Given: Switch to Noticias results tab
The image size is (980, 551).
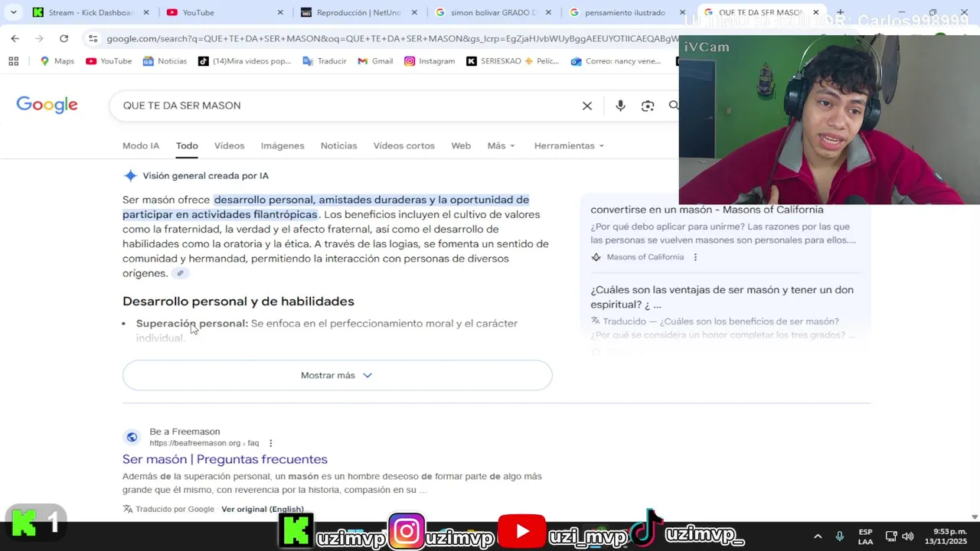Looking at the screenshot, I should [x=338, y=145].
